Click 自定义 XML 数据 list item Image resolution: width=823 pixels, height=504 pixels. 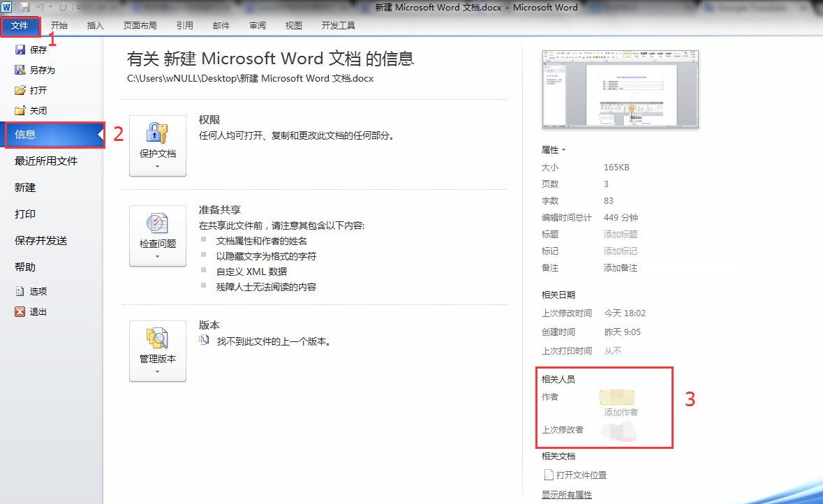[251, 272]
